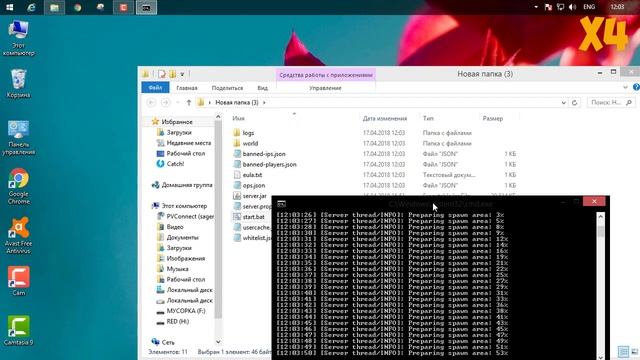The height and width of the screenshot is (360, 640).
Task: Open the Управление ribbon tab
Action: click(x=325, y=88)
